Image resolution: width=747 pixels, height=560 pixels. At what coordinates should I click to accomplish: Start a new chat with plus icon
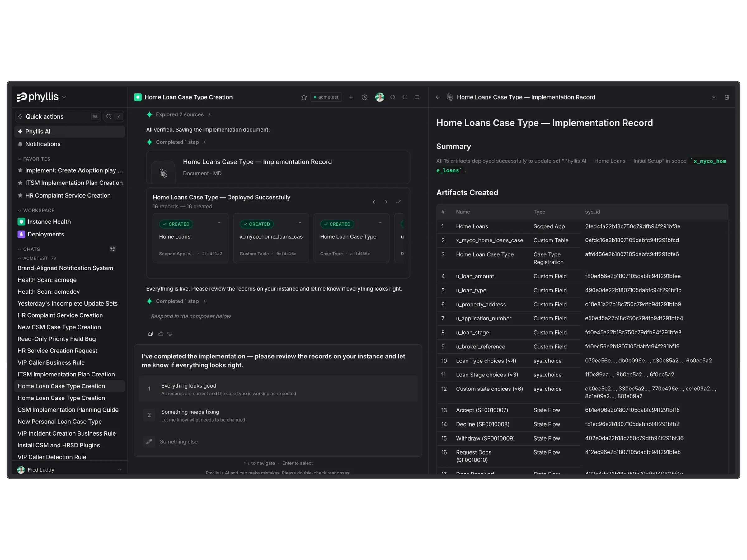pos(351,97)
